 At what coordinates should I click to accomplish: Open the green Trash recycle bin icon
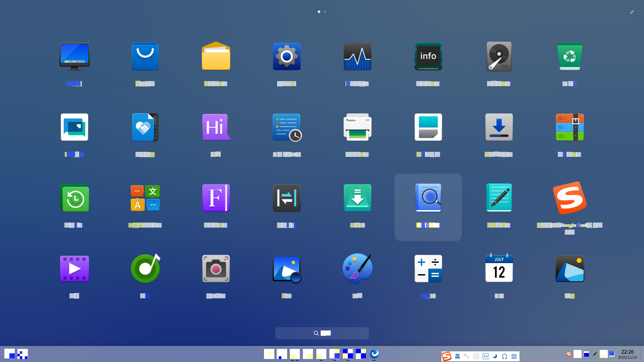tap(570, 56)
